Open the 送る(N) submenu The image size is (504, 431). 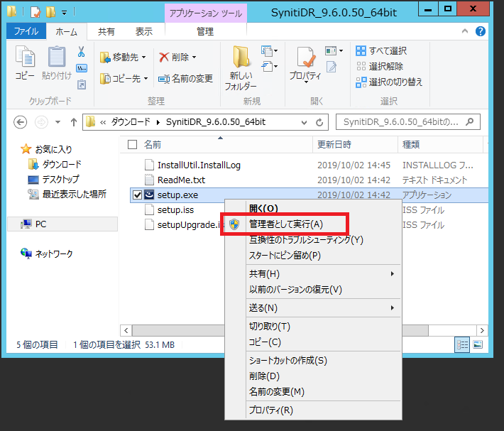[x=314, y=308]
